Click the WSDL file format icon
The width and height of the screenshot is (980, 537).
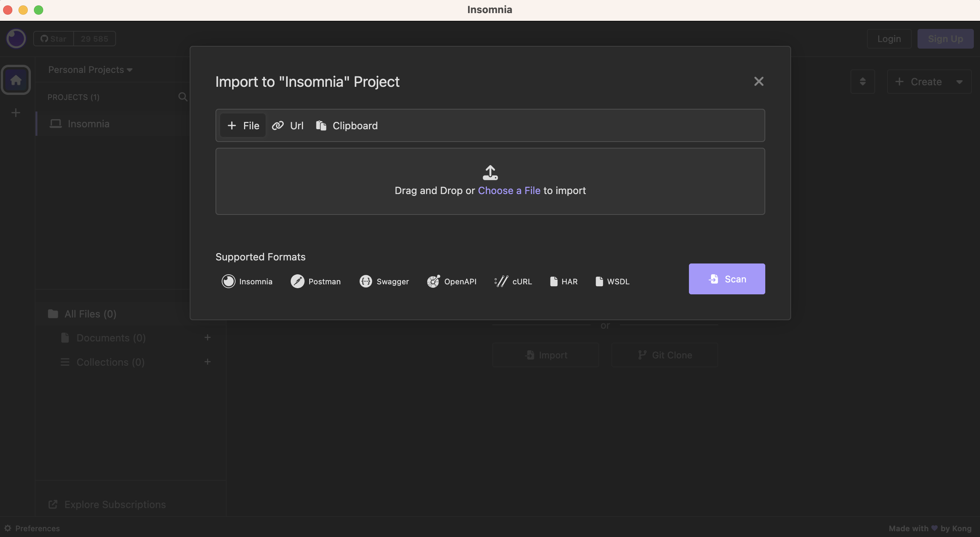[x=599, y=281]
